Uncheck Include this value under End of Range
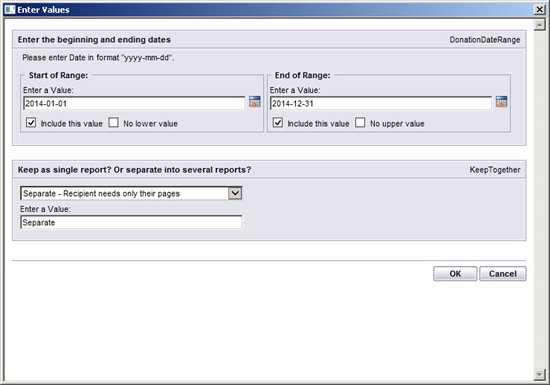This screenshot has width=550, height=385. pos(278,123)
